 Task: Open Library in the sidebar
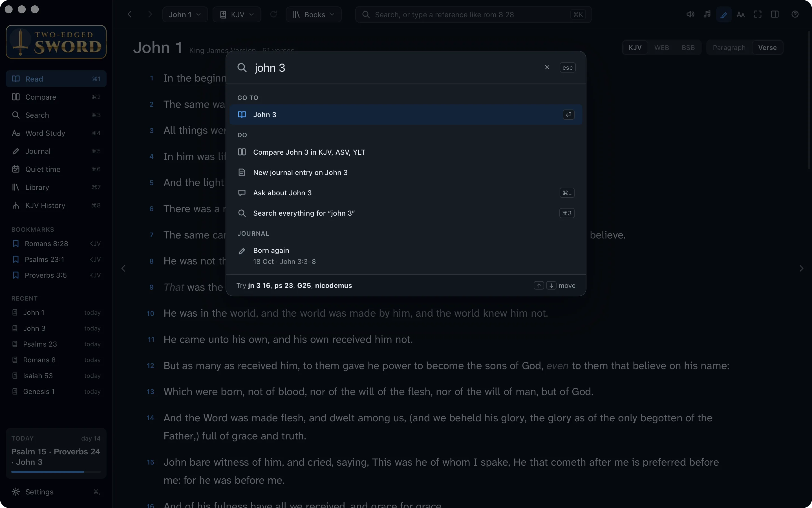pos(56,187)
